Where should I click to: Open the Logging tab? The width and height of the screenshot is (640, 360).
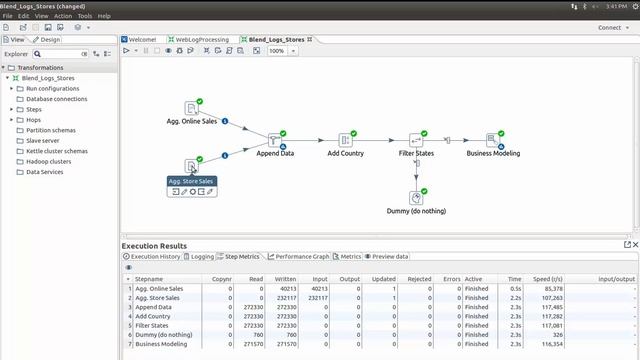(x=199, y=256)
